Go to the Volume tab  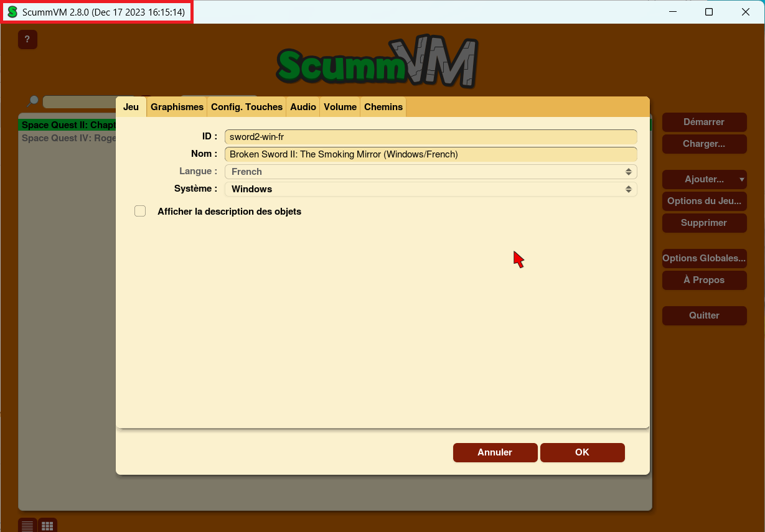(340, 107)
